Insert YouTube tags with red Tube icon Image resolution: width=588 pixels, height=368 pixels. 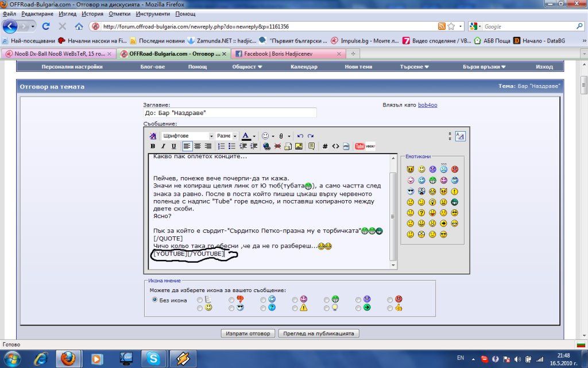tap(359, 147)
